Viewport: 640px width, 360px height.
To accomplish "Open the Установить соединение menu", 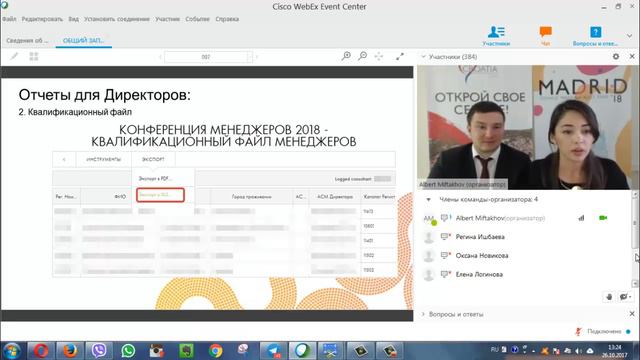I will [117, 19].
